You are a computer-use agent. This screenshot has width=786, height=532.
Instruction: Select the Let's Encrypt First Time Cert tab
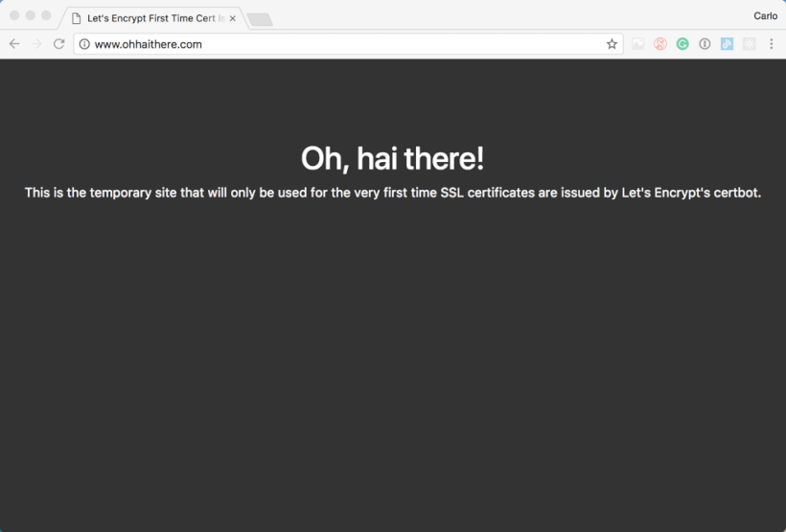click(151, 18)
